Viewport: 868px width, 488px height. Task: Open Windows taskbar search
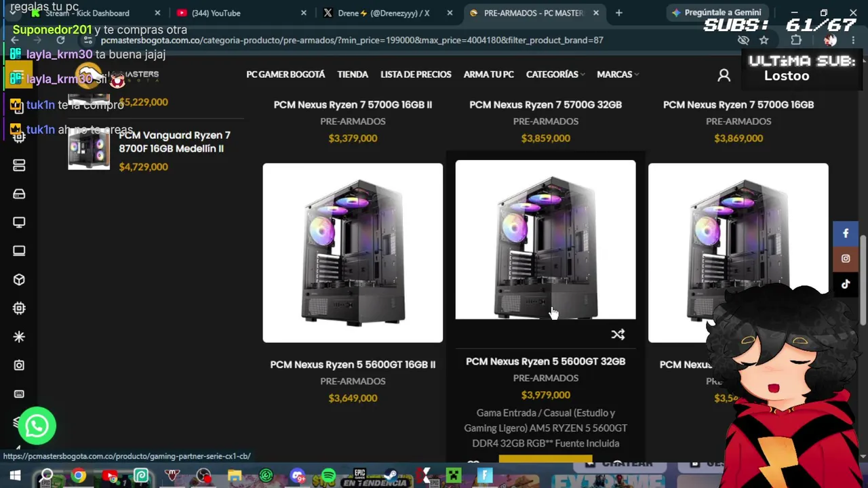point(47,476)
